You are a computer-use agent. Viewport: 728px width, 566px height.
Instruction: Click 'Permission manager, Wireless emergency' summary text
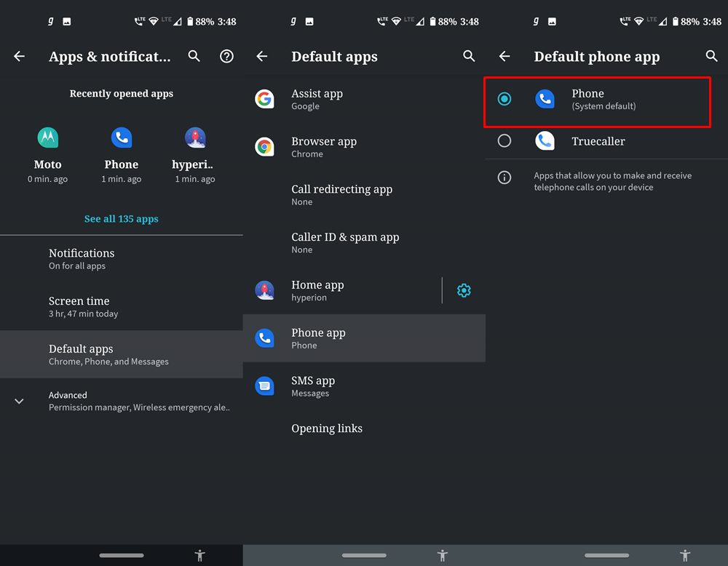(139, 407)
